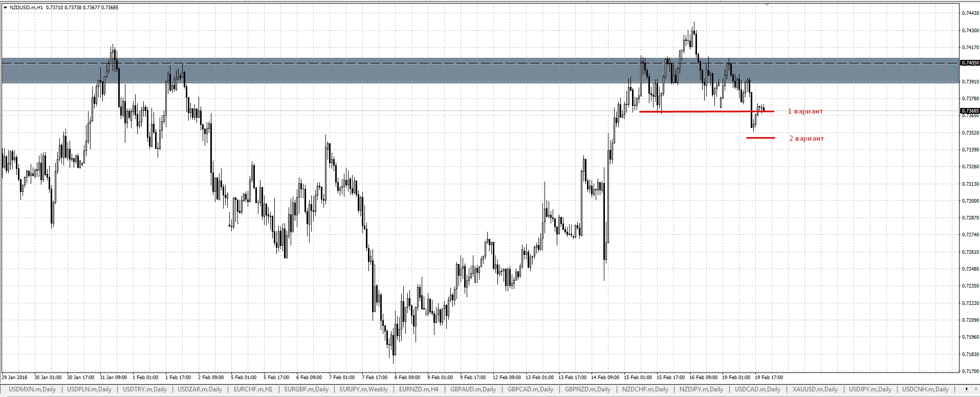
Task: Click the 12 Feb 09:00 time label
Action: coord(507,377)
